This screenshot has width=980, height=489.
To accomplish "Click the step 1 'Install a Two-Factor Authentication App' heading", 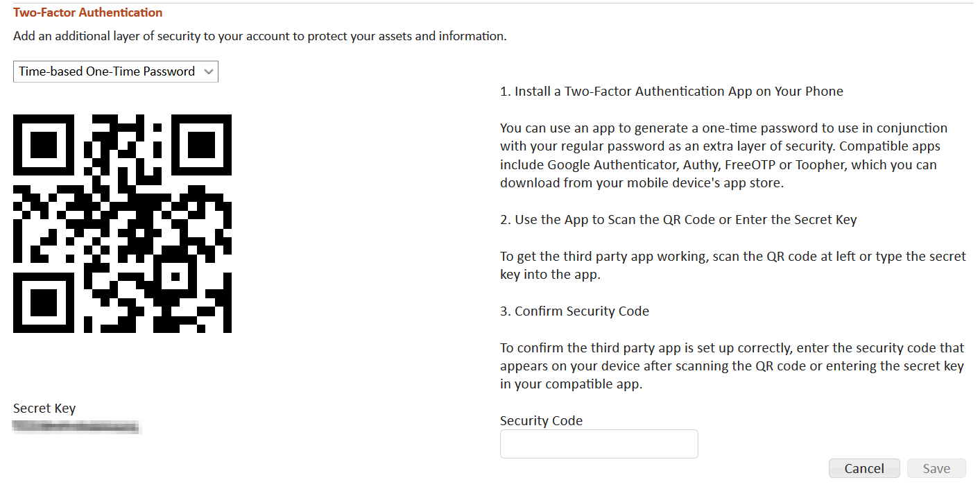I will pyautogui.click(x=671, y=92).
